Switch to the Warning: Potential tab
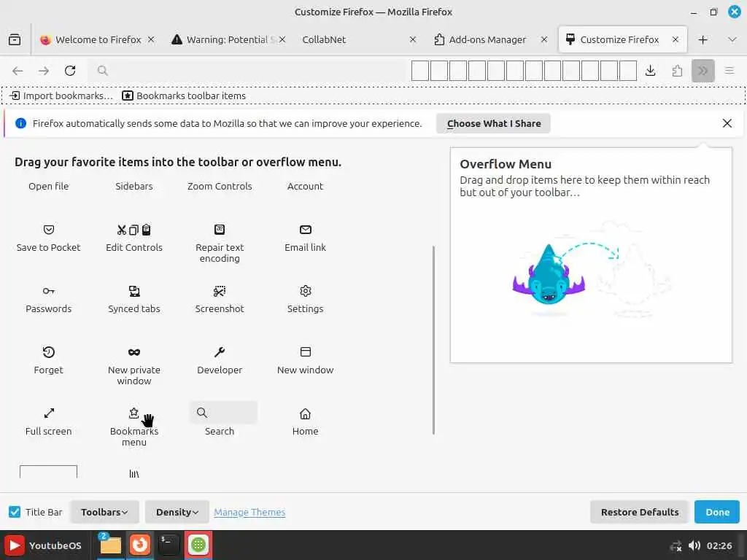Image resolution: width=747 pixels, height=560 pixels. (x=228, y=39)
